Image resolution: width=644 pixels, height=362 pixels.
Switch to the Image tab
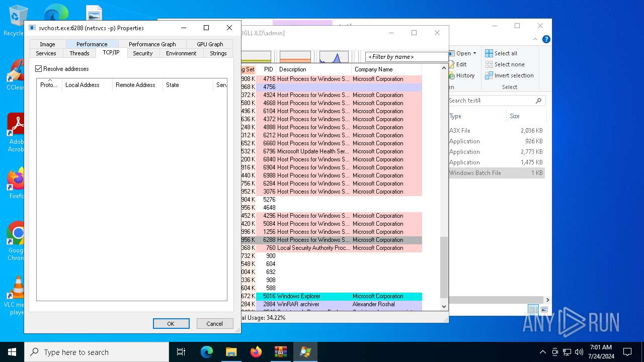pos(47,44)
